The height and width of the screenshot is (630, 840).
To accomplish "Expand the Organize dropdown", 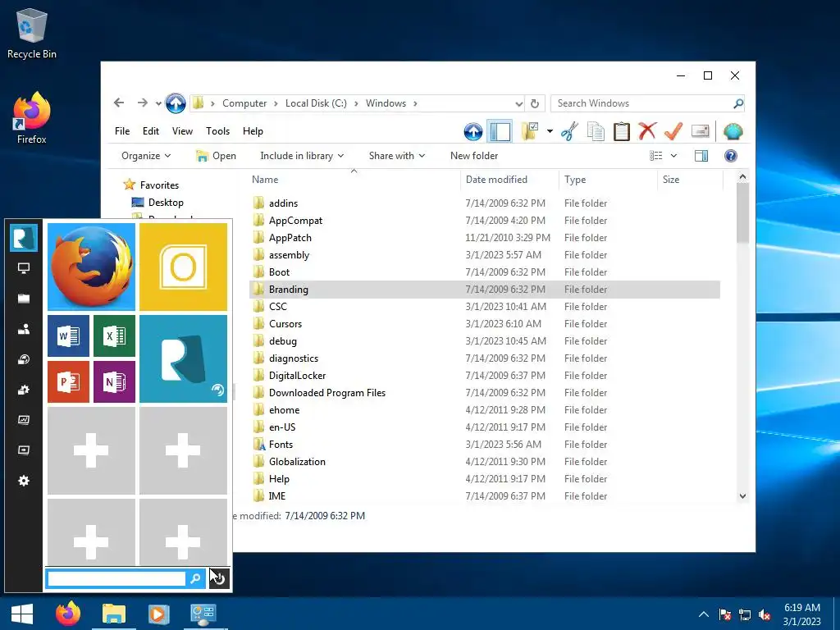I will (x=146, y=156).
